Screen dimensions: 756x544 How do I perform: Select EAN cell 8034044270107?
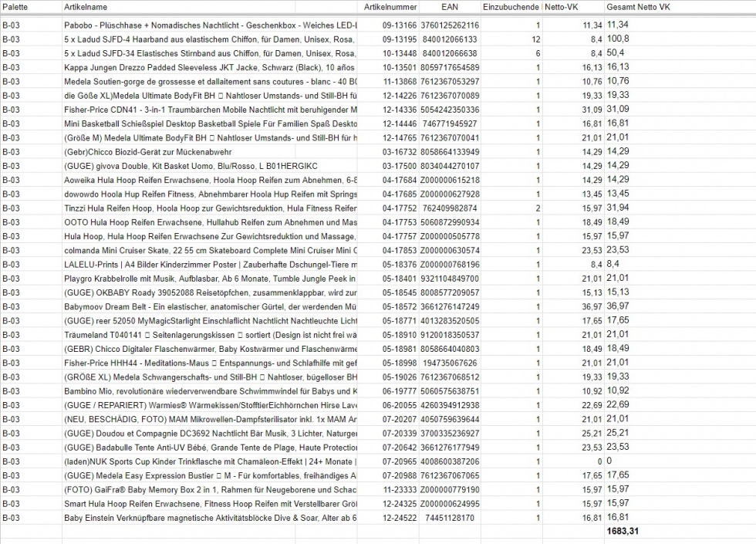click(x=450, y=165)
